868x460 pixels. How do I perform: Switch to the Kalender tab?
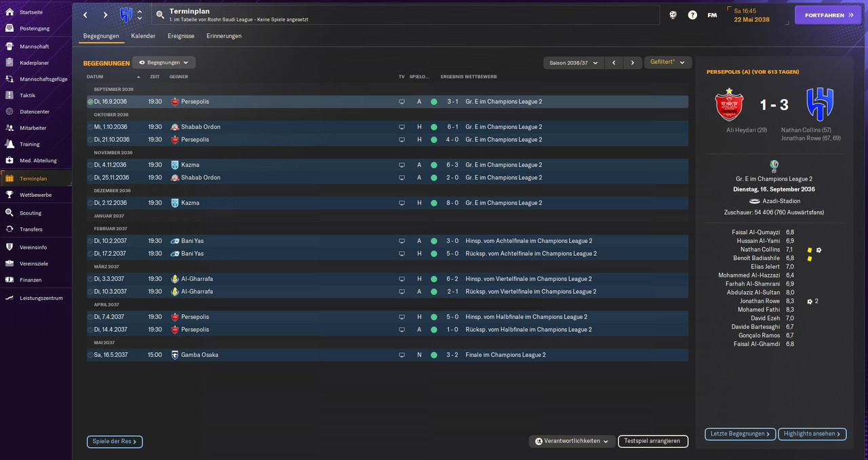143,36
